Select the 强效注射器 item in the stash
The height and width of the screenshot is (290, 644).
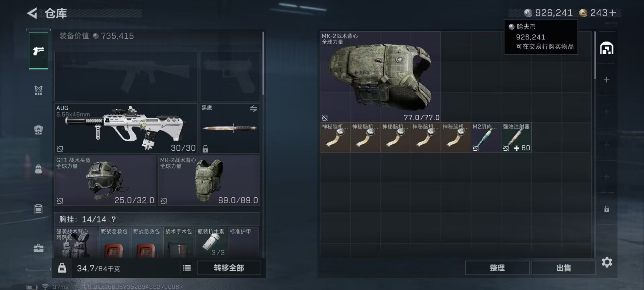(x=516, y=138)
